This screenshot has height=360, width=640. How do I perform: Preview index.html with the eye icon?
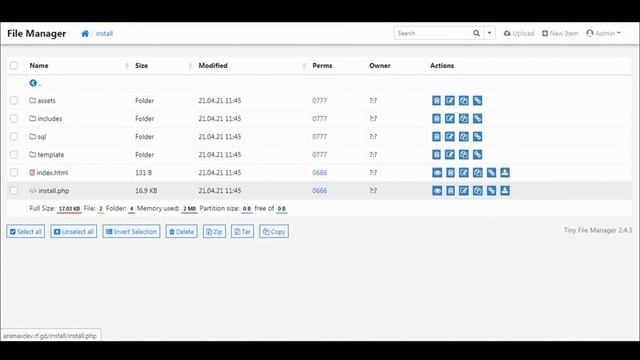[437, 173]
